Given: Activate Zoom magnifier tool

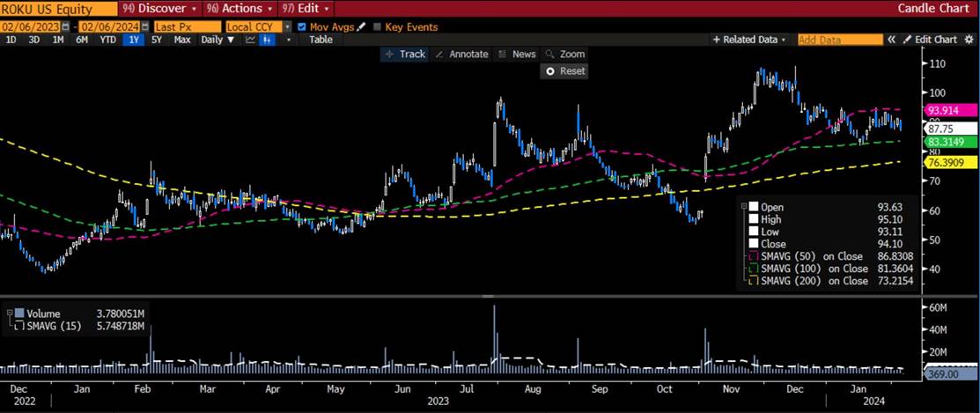Looking at the screenshot, I should pos(564,55).
